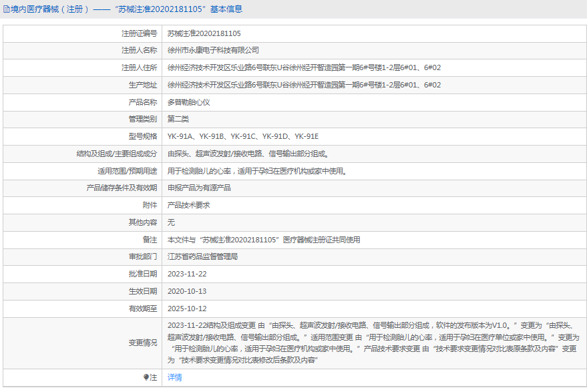
Task: Click the 注册人住所 address value
Action: 304,68
